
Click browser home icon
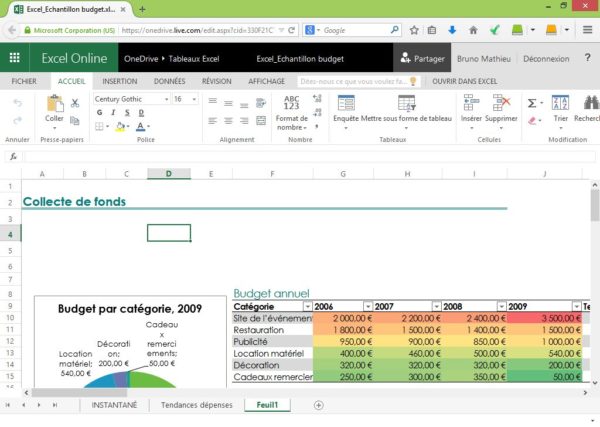pos(473,30)
